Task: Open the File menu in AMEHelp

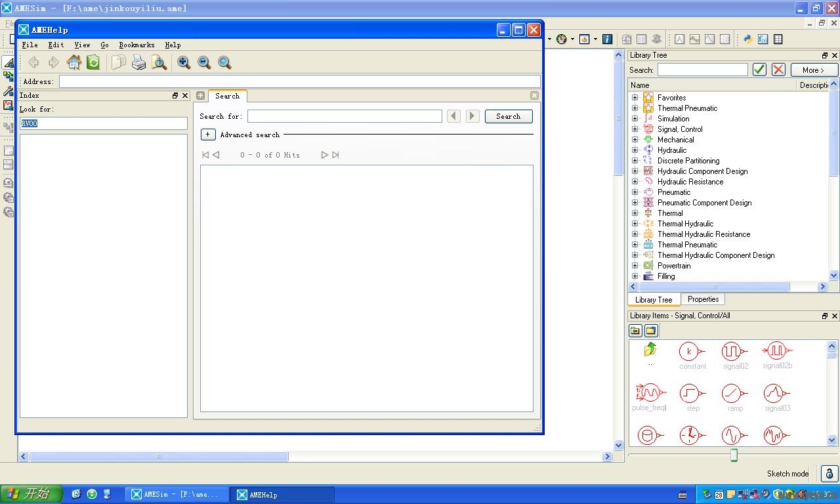Action: (x=30, y=45)
